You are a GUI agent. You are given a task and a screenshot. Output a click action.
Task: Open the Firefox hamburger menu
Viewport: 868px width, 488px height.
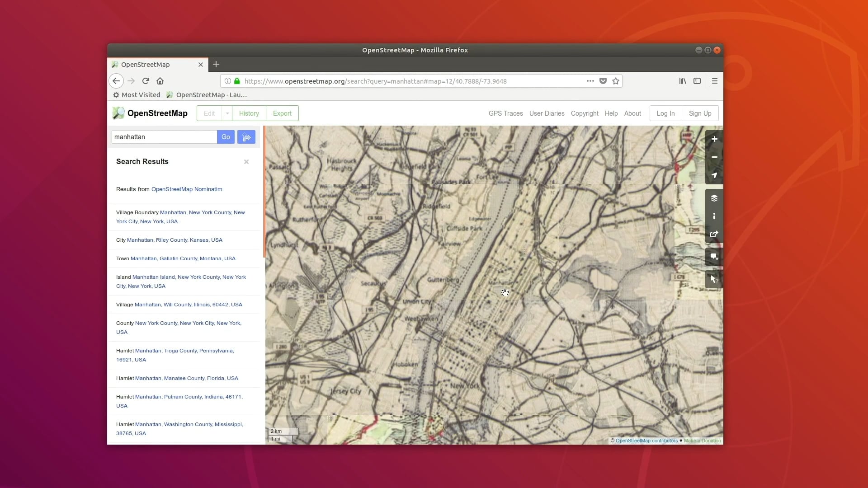click(715, 81)
